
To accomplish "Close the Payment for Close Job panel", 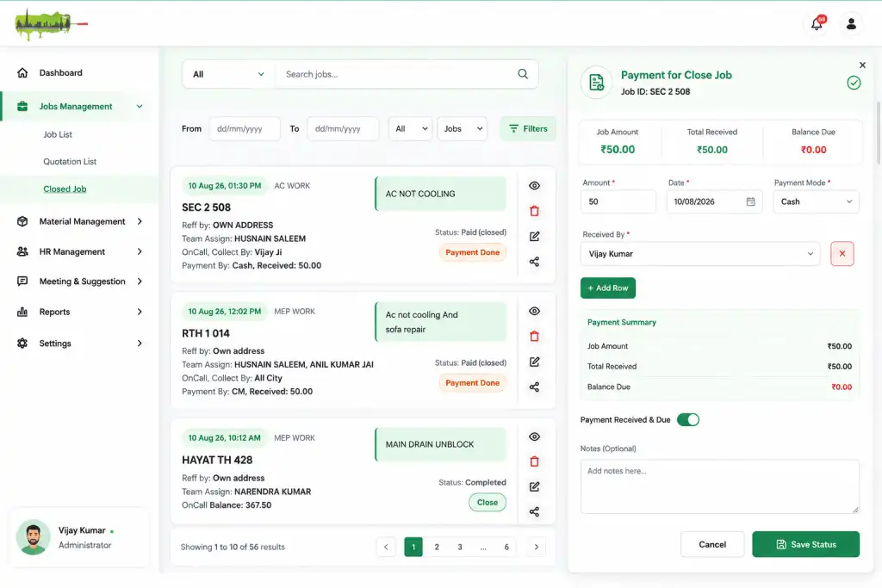I will (862, 65).
